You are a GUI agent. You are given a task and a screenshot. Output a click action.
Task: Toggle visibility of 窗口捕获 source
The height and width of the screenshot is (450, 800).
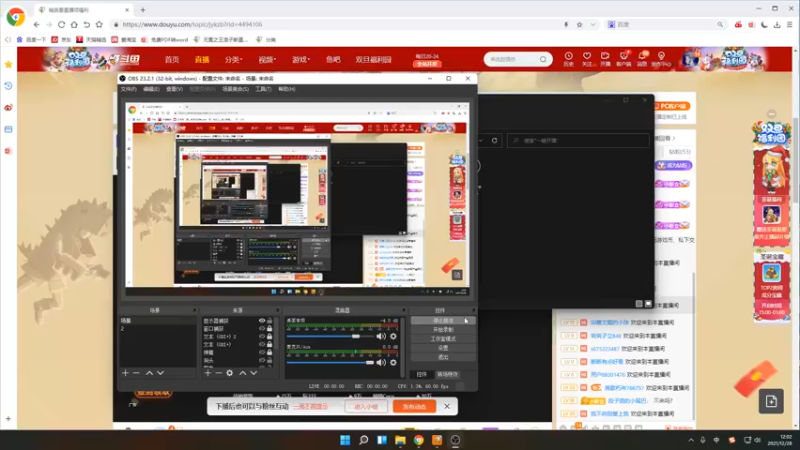pyautogui.click(x=262, y=329)
